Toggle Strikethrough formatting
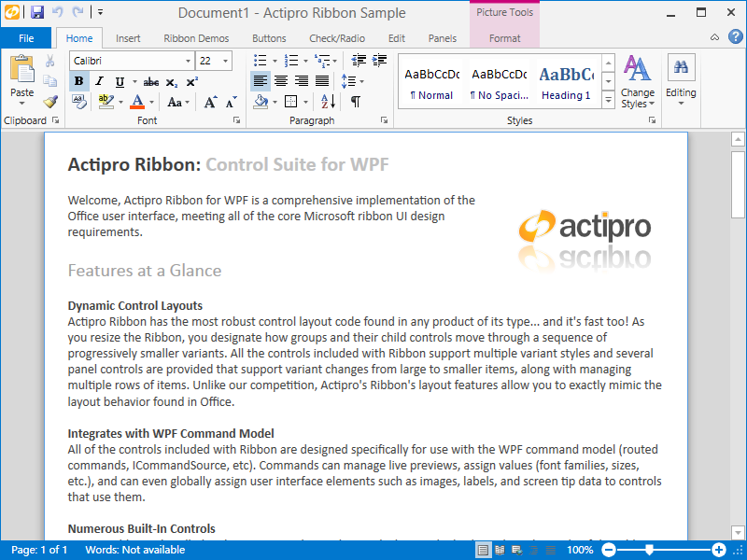 pos(151,81)
